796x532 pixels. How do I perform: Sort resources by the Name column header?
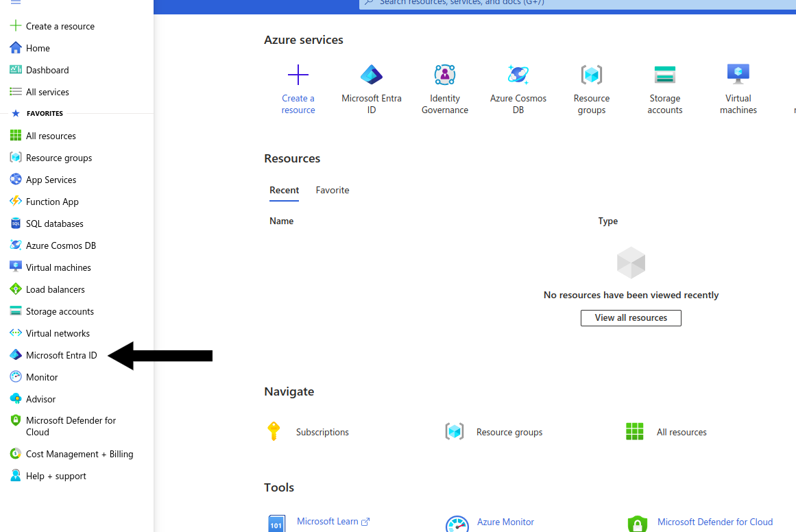pos(281,221)
